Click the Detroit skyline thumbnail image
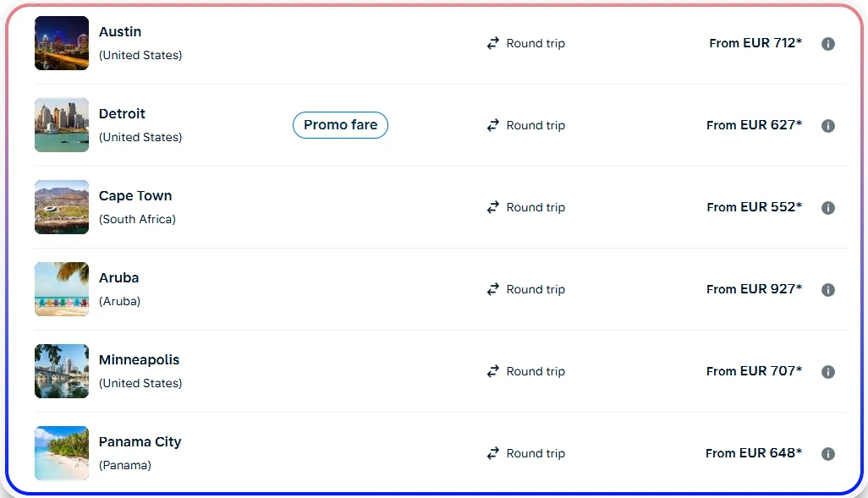The image size is (868, 498). coord(61,124)
